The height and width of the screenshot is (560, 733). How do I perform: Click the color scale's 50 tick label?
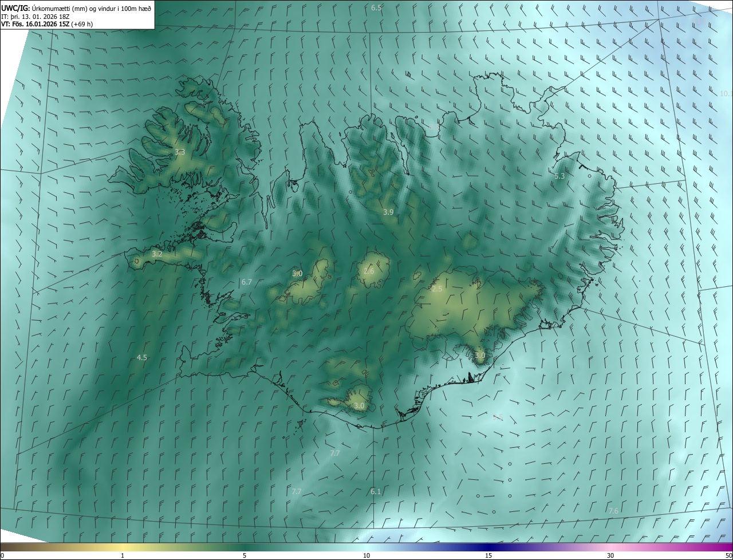(x=728, y=555)
